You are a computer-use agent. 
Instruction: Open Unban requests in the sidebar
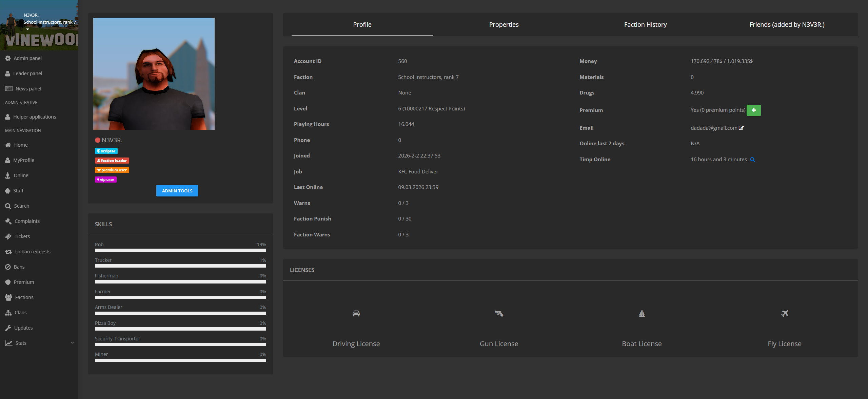tap(33, 252)
